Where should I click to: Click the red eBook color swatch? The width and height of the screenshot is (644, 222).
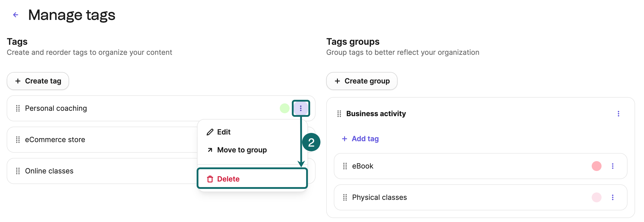(596, 166)
